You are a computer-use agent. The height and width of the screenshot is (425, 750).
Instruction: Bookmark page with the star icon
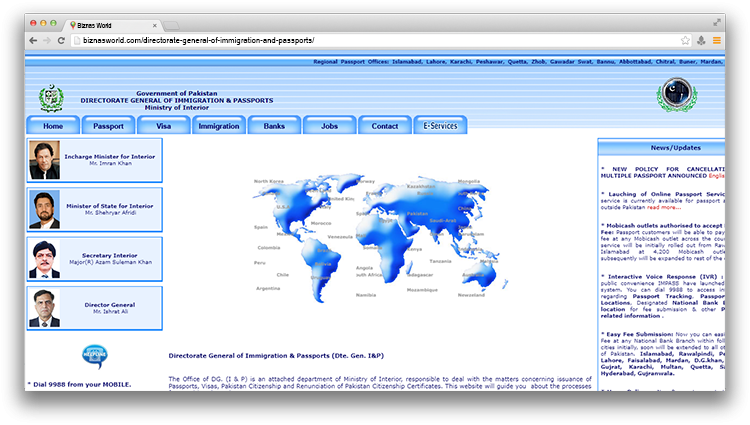coord(685,41)
